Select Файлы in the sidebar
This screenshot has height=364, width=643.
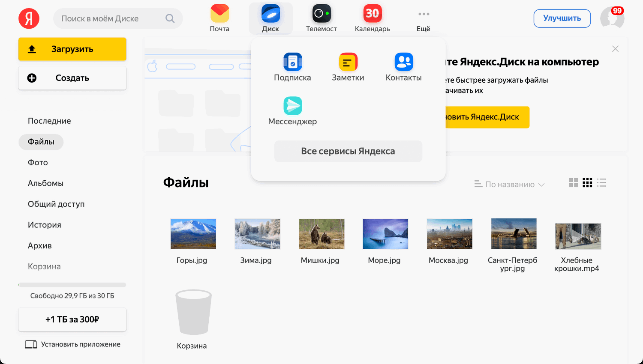pyautogui.click(x=41, y=142)
